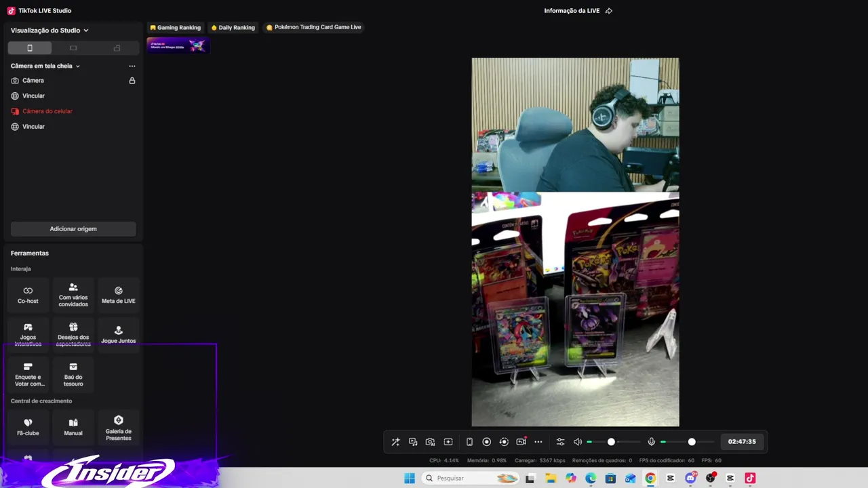Open scene options three-dot menu
Screen dimensions: 868x488
[132, 66]
